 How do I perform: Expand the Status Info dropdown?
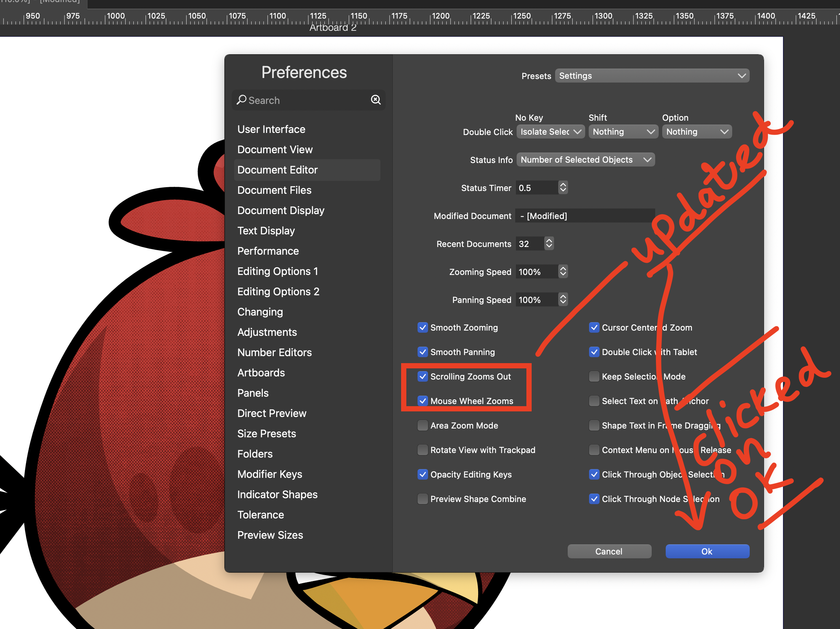pos(585,160)
